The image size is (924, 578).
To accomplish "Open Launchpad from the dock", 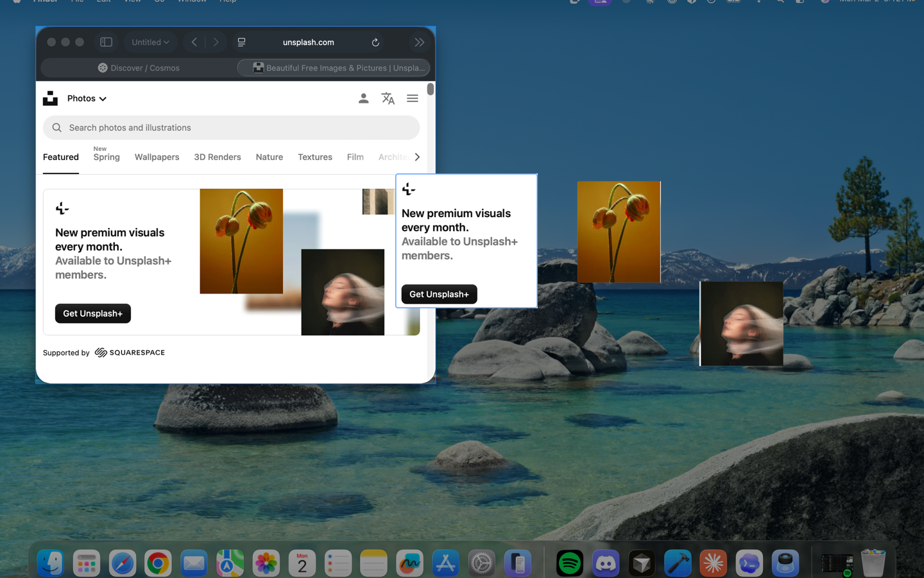I will click(87, 563).
